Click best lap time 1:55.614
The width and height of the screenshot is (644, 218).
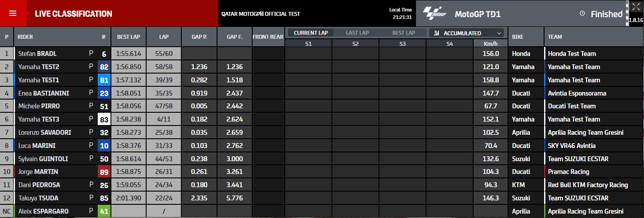[129, 54]
